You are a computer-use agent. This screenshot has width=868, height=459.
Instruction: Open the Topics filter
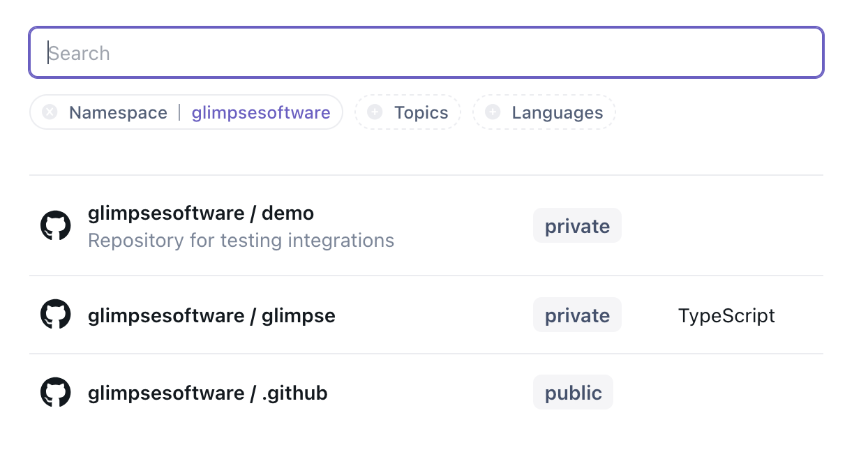421,112
